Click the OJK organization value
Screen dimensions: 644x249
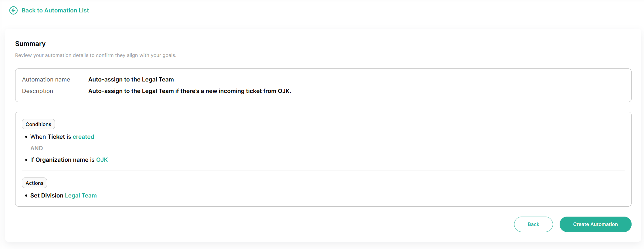(102, 160)
